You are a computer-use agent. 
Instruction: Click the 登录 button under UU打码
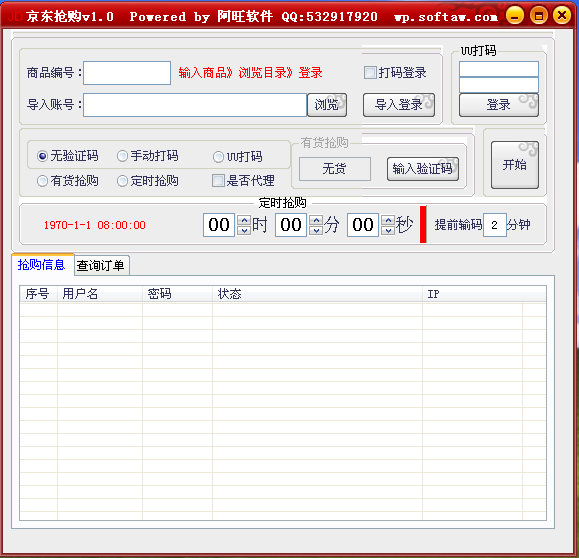(x=499, y=105)
